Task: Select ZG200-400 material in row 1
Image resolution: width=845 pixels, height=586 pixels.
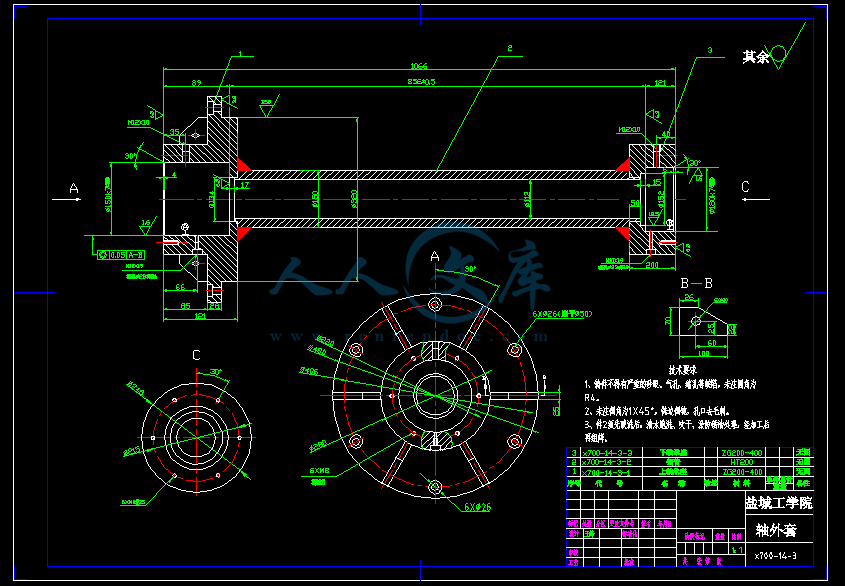Action: [x=742, y=472]
